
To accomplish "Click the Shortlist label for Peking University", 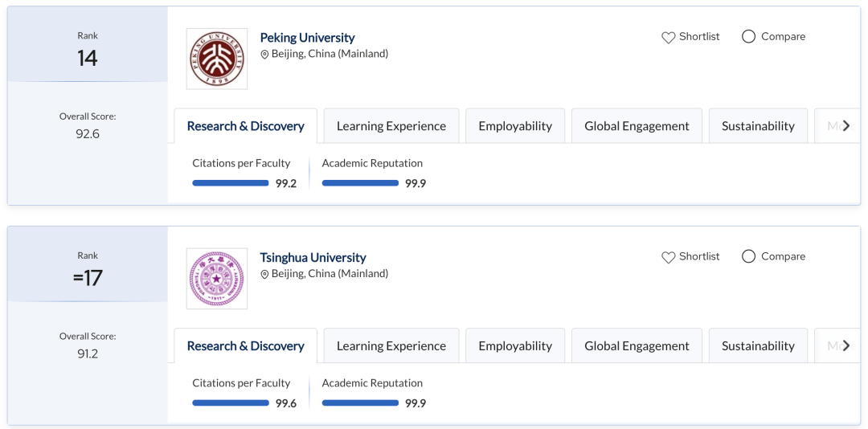I will tap(700, 36).
